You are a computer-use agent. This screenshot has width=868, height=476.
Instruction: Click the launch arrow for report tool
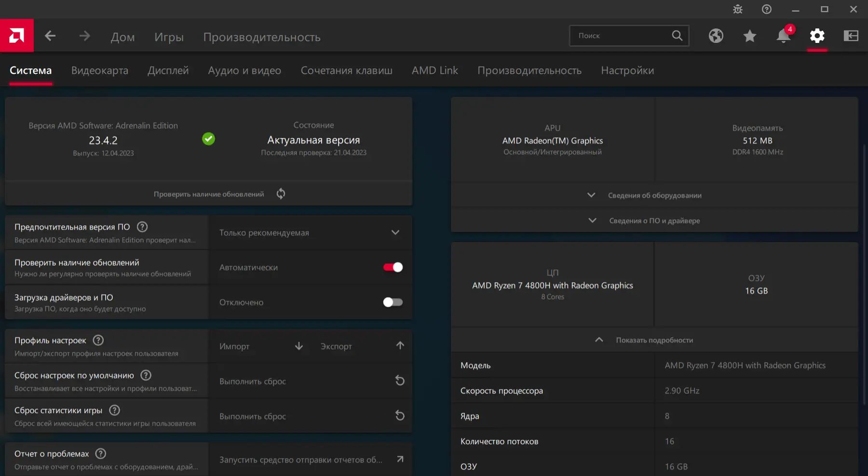pos(400,459)
